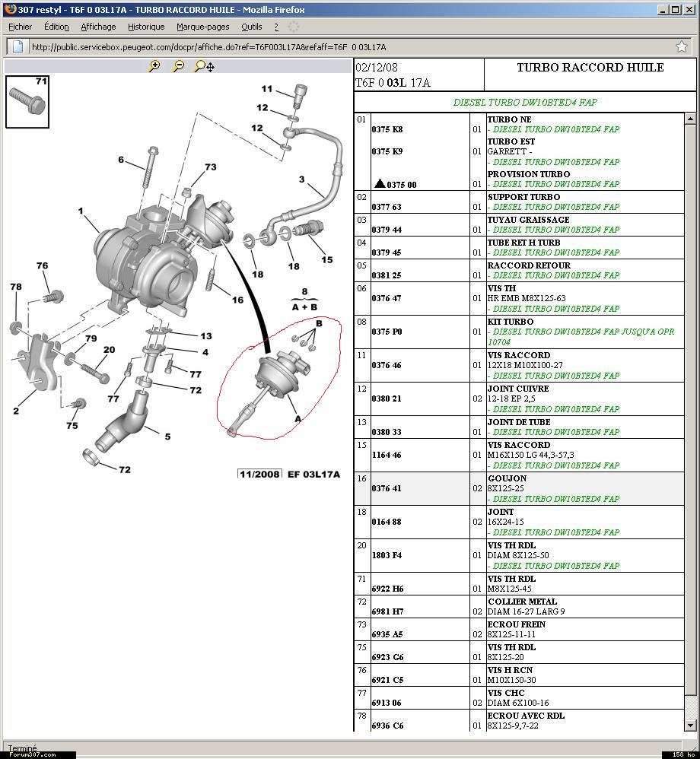The width and height of the screenshot is (700, 759).
Task: Click the TUYAU GRAISSAGE description
Action: (529, 220)
